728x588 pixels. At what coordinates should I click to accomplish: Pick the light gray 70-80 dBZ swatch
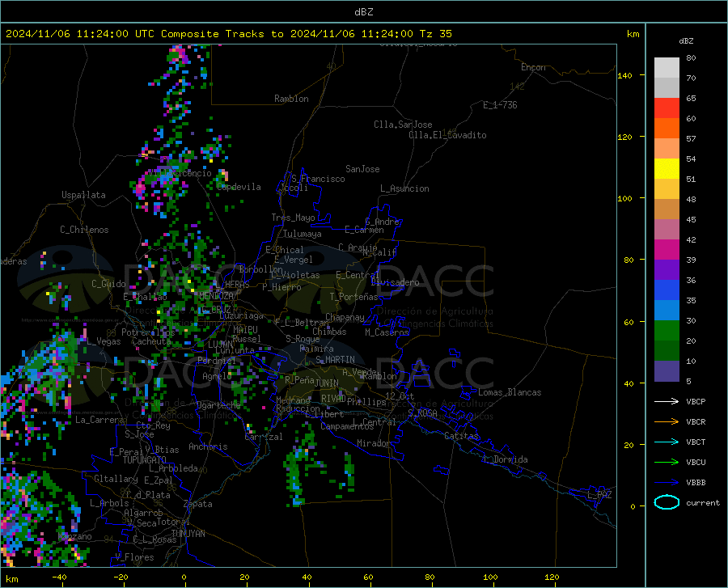click(667, 68)
